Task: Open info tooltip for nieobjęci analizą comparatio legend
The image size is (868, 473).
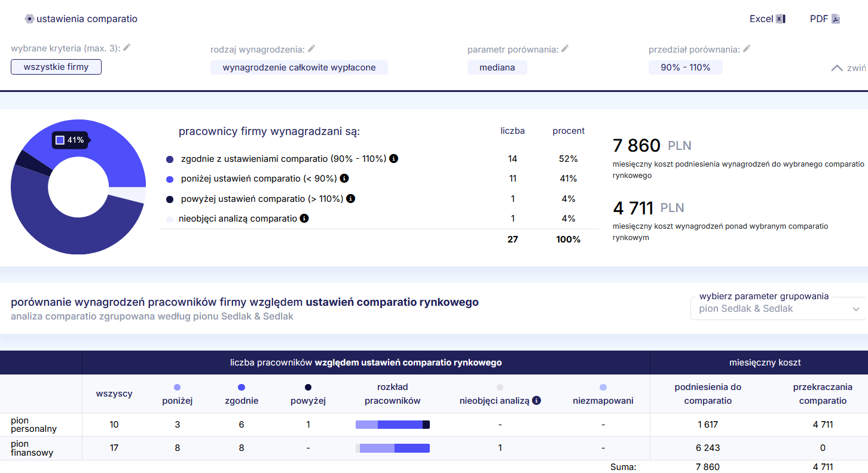Action: [304, 219]
